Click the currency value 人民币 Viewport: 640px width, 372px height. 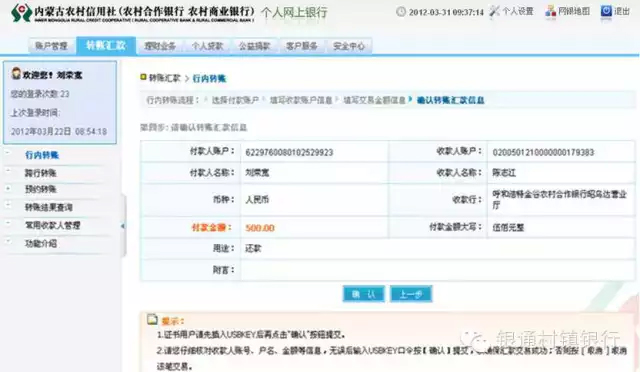pos(257,200)
